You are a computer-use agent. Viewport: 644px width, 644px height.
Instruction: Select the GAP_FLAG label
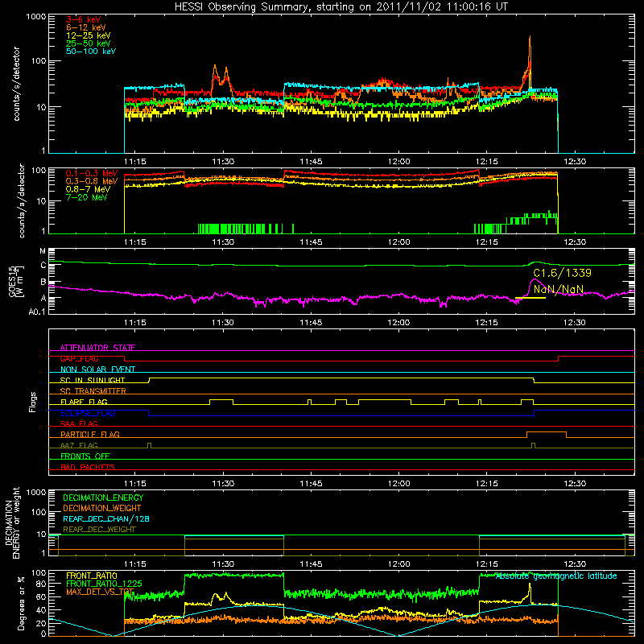(79, 358)
